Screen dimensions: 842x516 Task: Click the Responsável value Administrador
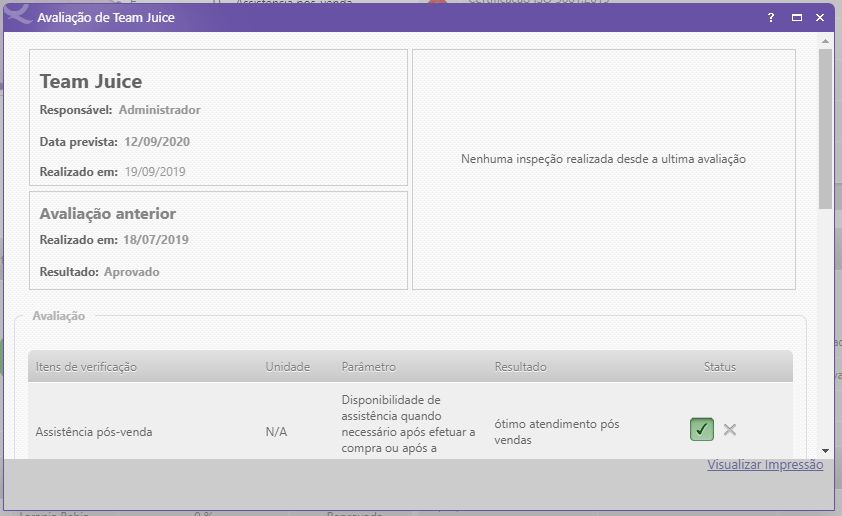coord(159,110)
